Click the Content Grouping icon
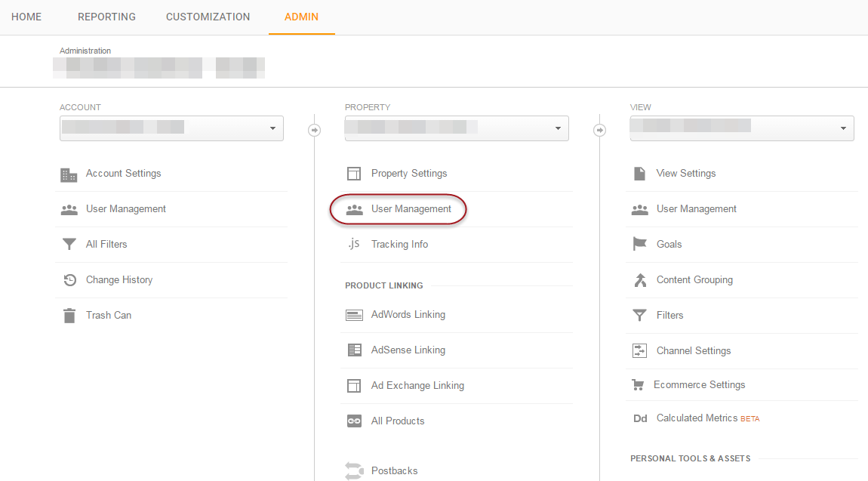This screenshot has width=868, height=481. pos(639,280)
